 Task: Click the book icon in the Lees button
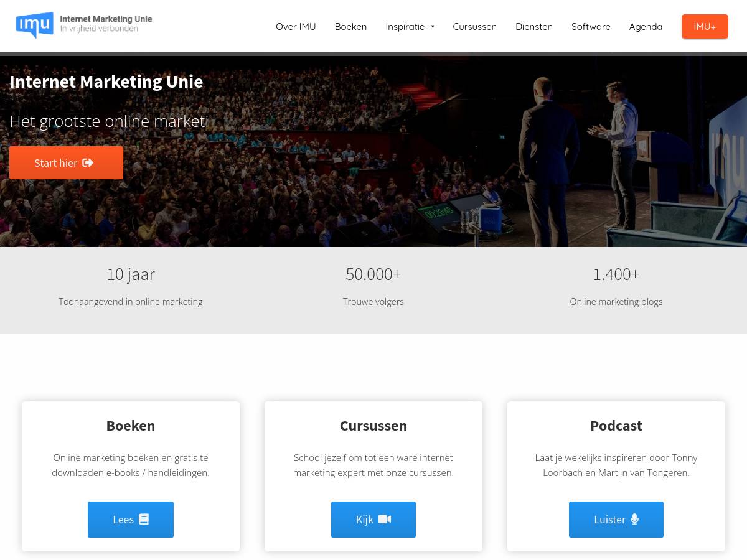(x=144, y=519)
